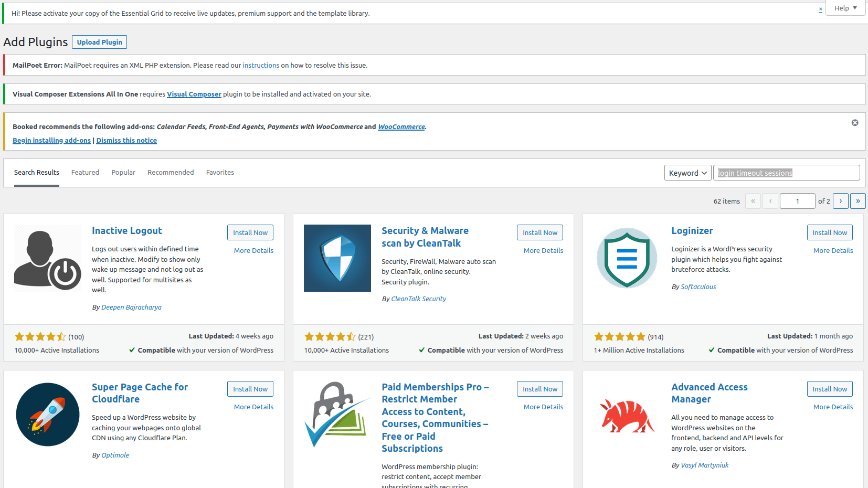Image resolution: width=868 pixels, height=488 pixels.
Task: Click the Inactive Logout star rating
Action: 40,337
